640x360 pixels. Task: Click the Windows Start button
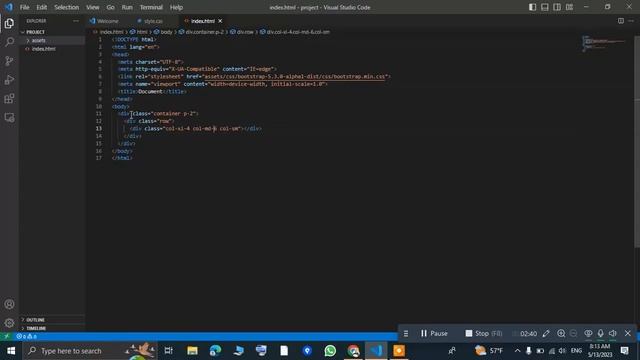click(11, 351)
